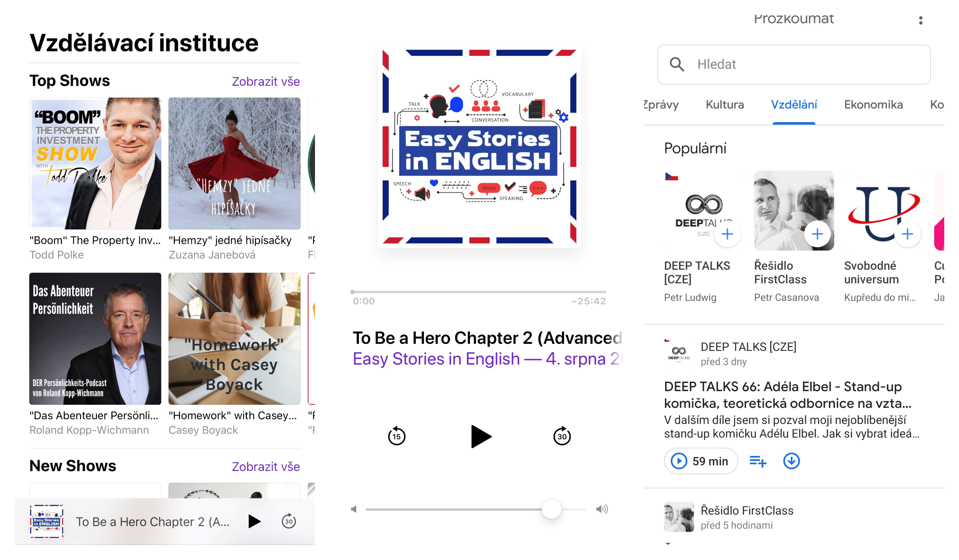Show all Top Shows via Zobrazit vše
The height and width of the screenshot is (560, 959).
266,81
